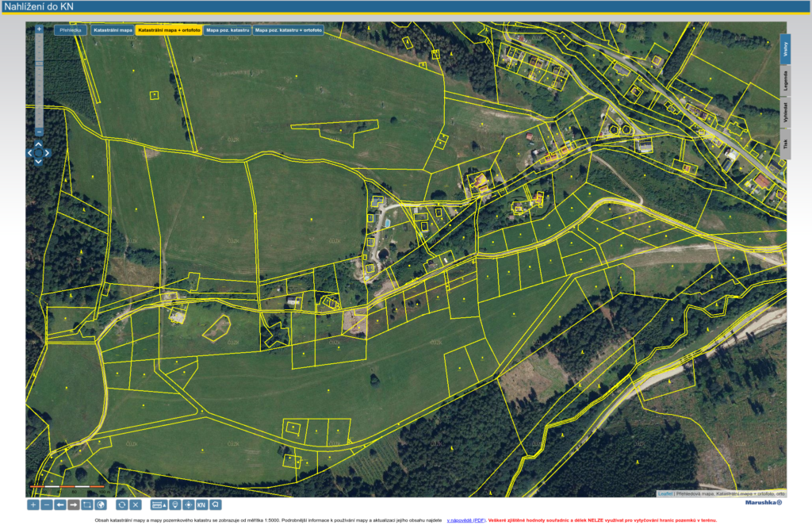Select the zoom-to-rectangle tool
This screenshot has width=812, height=525.
pos(87,504)
